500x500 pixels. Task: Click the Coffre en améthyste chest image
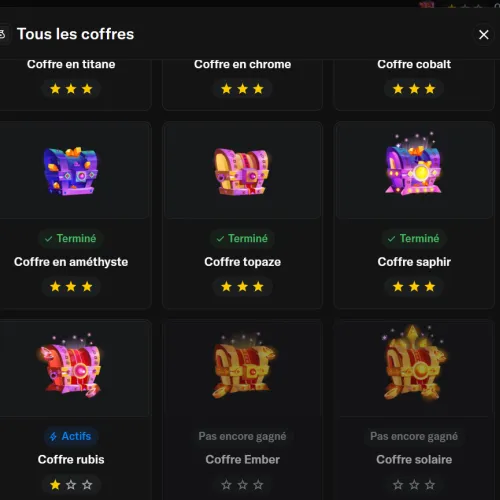coord(71,171)
